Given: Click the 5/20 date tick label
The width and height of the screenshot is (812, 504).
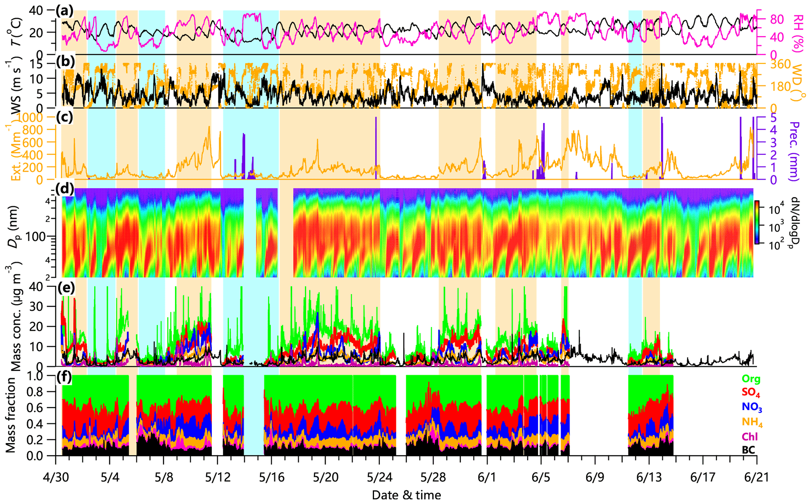Looking at the screenshot, I should (x=326, y=477).
